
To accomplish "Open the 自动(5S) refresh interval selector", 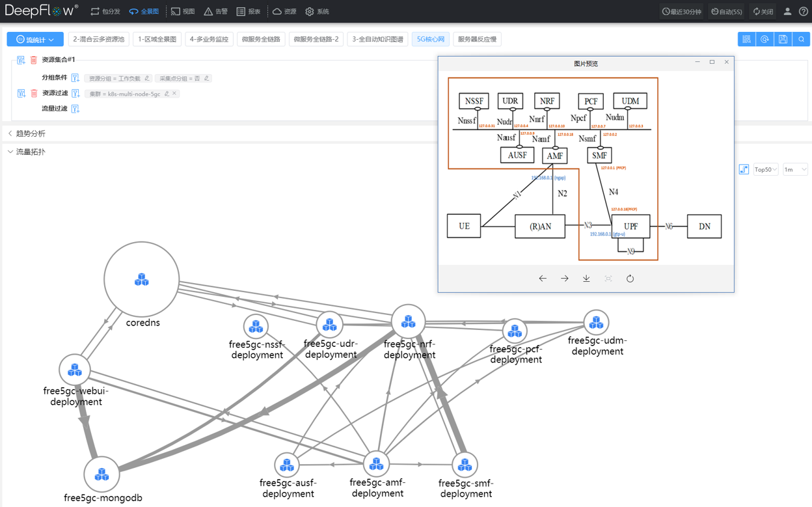I will (726, 12).
